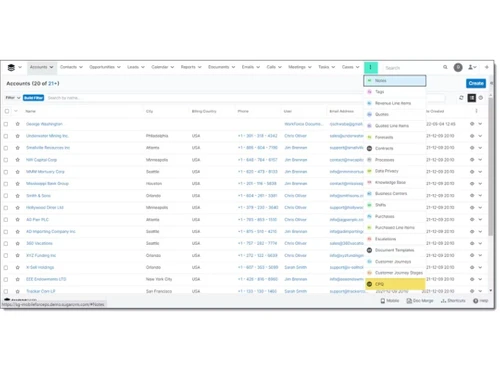This screenshot has width=500, height=375.
Task: Expand the Leads module dropdown arrow
Action: (x=143, y=67)
